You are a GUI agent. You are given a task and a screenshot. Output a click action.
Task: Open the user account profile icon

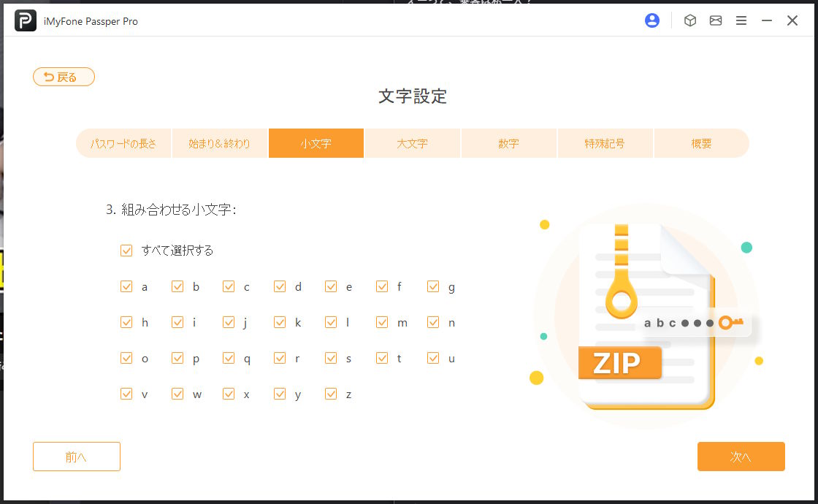click(652, 21)
